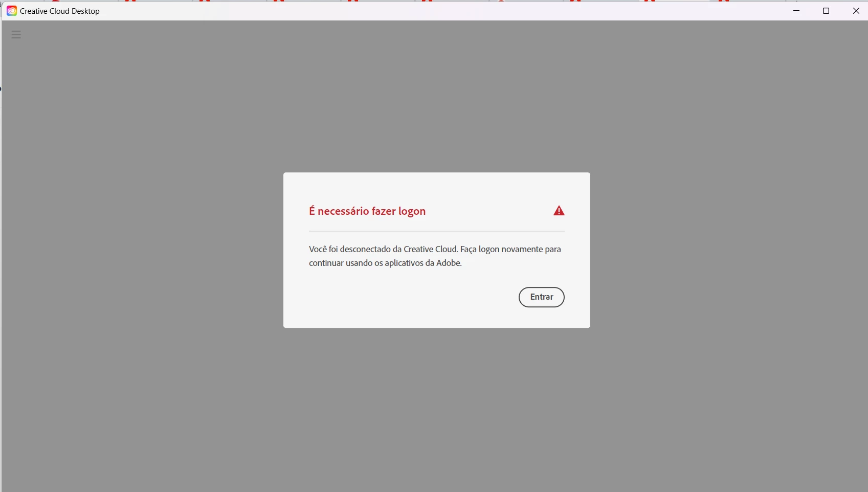Close the Creative Cloud Desktop window
868x492 pixels.
(x=856, y=11)
